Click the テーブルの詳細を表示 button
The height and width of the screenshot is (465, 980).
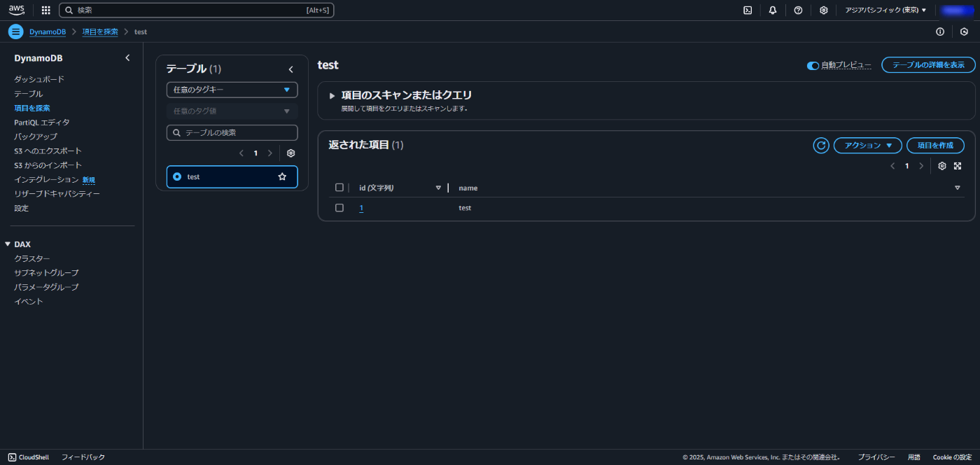(x=928, y=65)
